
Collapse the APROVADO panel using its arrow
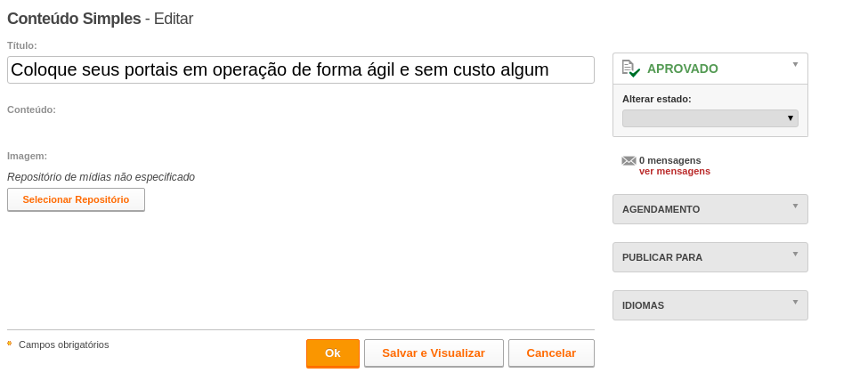pyautogui.click(x=796, y=65)
